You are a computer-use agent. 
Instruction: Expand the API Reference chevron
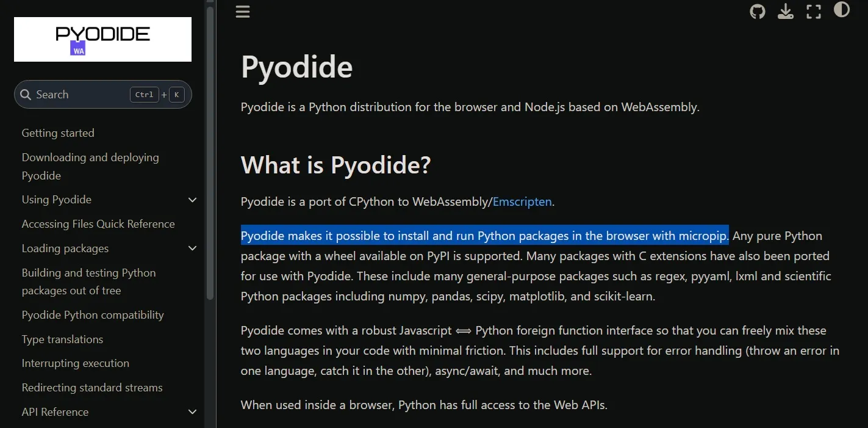(x=193, y=412)
